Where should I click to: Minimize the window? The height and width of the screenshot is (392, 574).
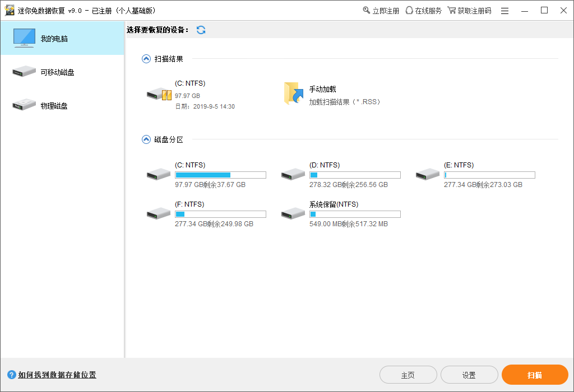[x=525, y=11]
